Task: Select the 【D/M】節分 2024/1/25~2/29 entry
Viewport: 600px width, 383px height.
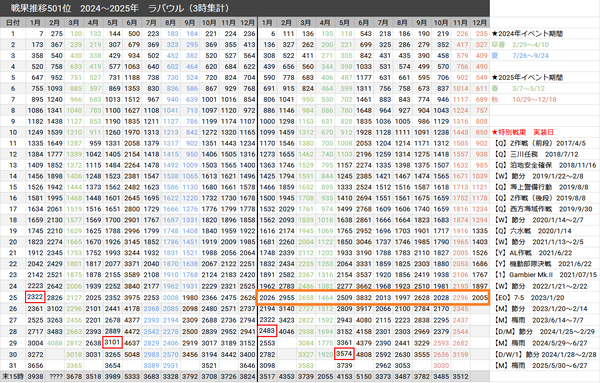Action: (543, 332)
